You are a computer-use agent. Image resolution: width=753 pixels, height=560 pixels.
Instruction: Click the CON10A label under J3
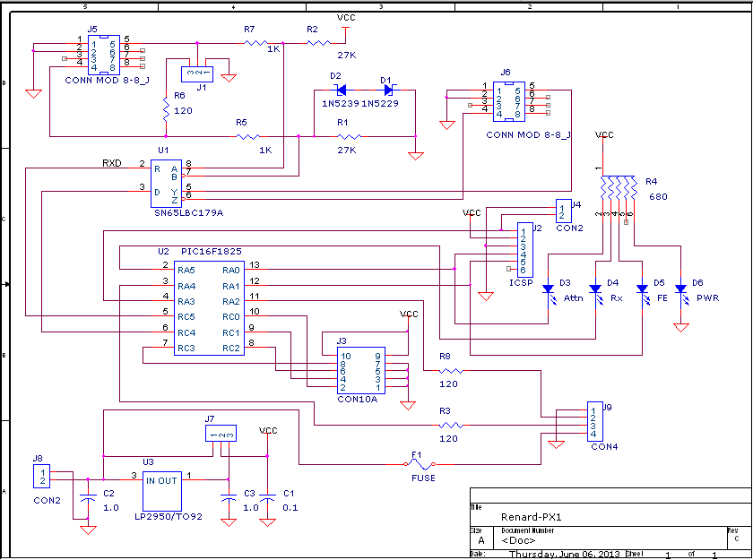(x=358, y=400)
